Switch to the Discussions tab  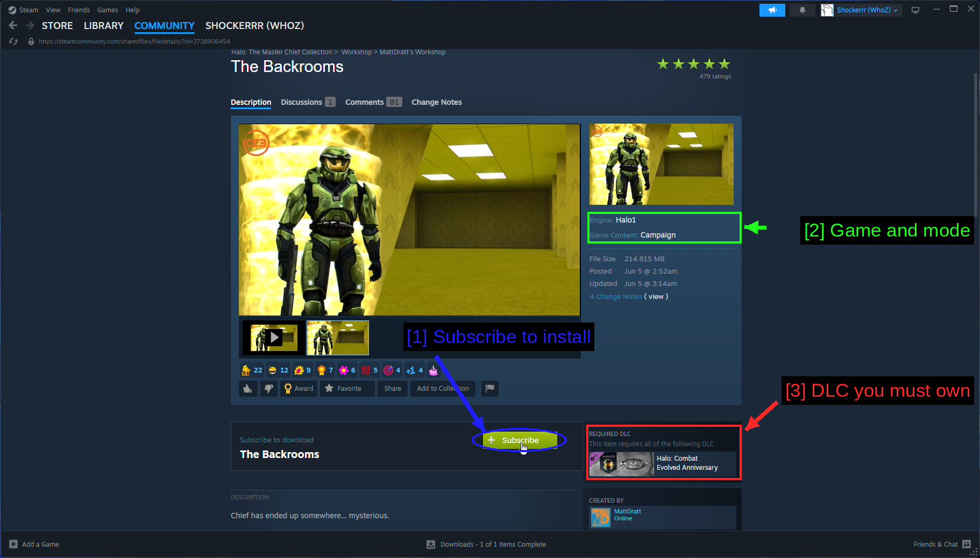point(308,102)
